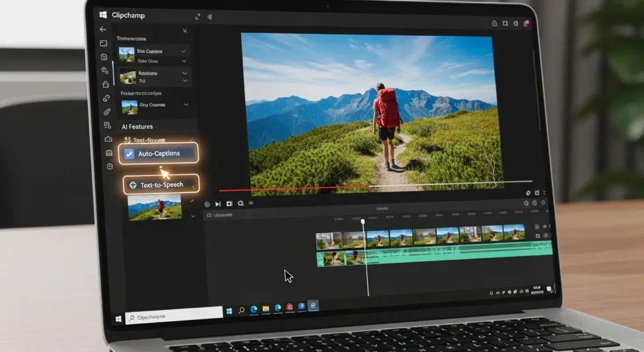The width and height of the screenshot is (644, 352).
Task: Select the paperclip attachment icon in sidebar
Action: click(x=108, y=111)
